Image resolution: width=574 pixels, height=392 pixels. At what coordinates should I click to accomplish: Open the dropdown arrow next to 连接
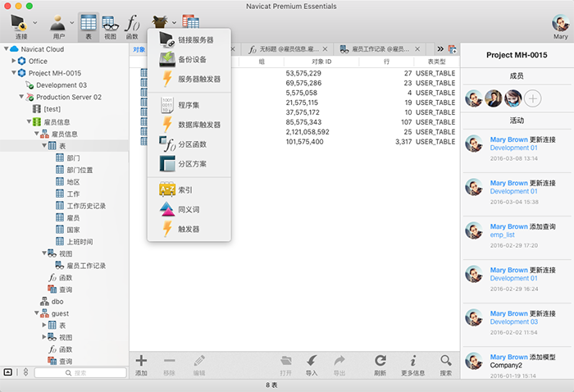point(35,23)
